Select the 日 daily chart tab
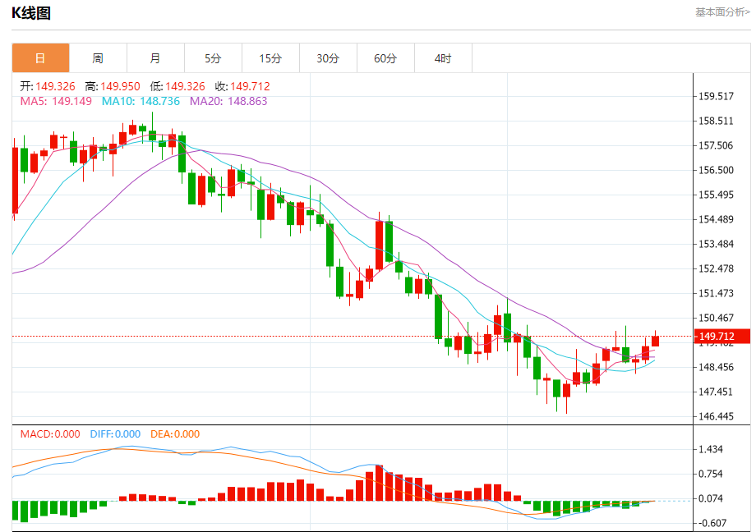Image resolution: width=756 pixels, height=532 pixels. [40, 58]
